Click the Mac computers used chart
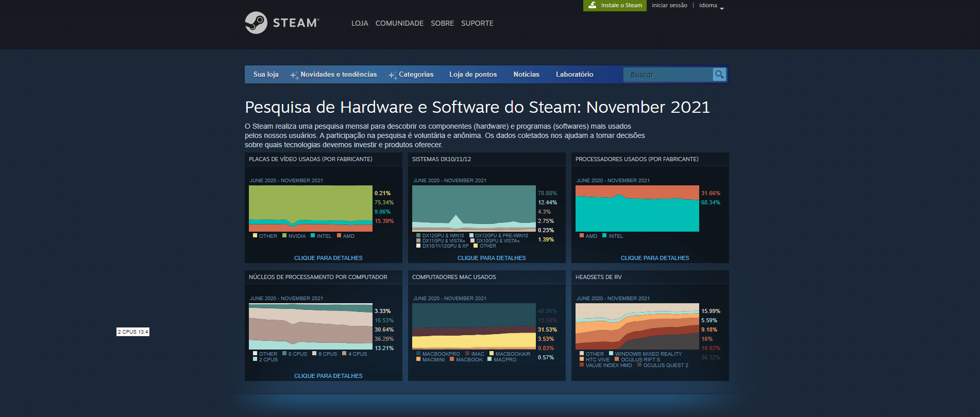The image size is (980, 417). click(474, 326)
